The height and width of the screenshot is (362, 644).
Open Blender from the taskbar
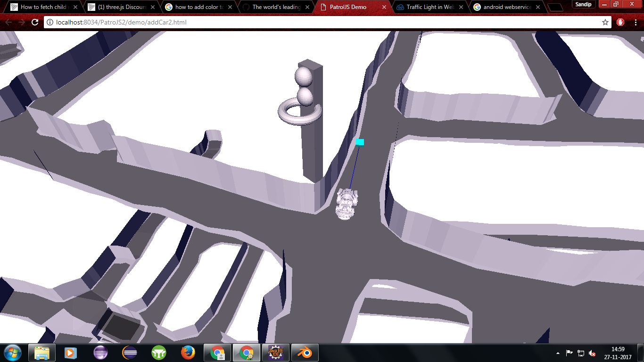(305, 353)
